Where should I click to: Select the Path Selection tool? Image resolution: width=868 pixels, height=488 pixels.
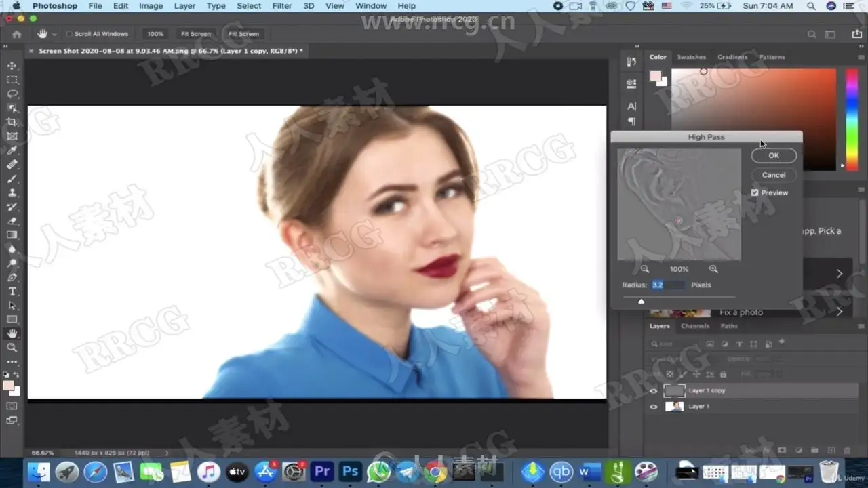click(12, 306)
